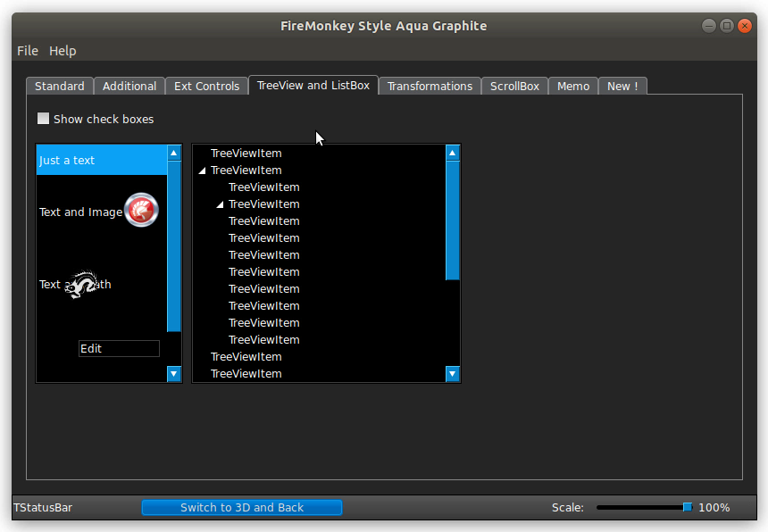768x532 pixels.
Task: Click the list box scroll down arrow
Action: 174,374
